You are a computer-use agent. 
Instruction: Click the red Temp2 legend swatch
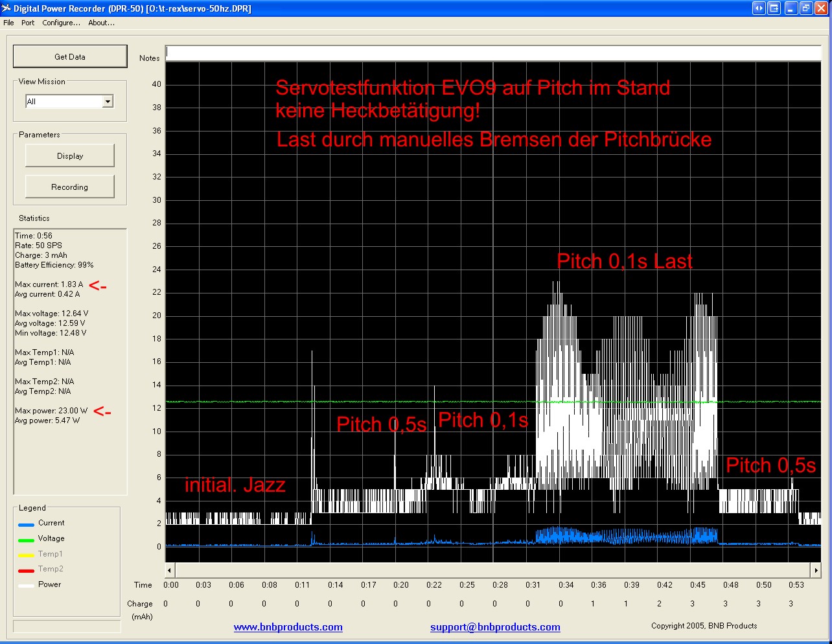(26, 571)
